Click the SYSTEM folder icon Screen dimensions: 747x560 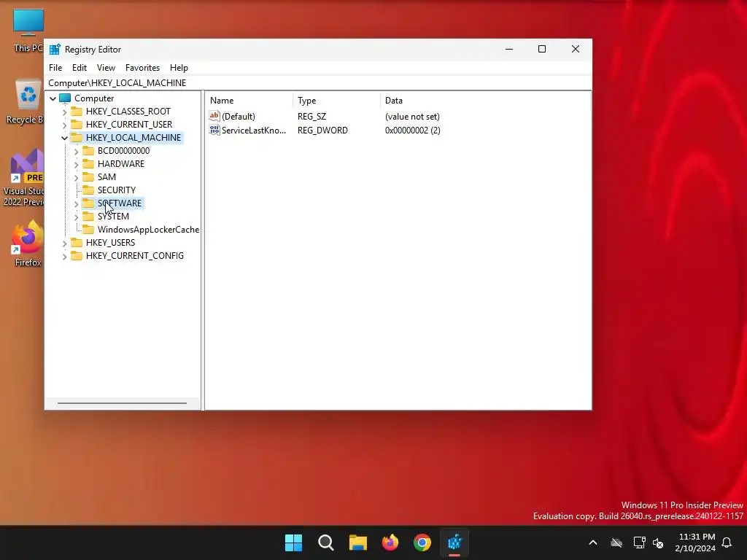(x=88, y=216)
